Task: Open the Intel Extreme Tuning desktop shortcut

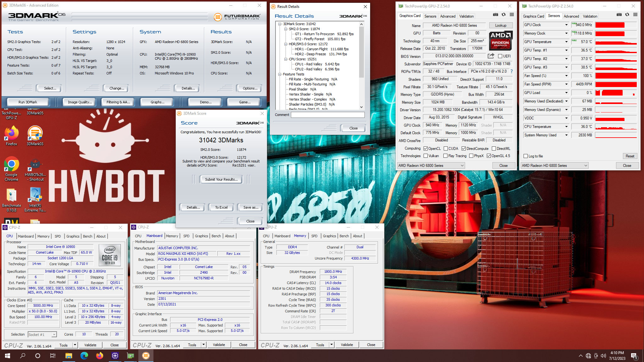Action: (35, 200)
